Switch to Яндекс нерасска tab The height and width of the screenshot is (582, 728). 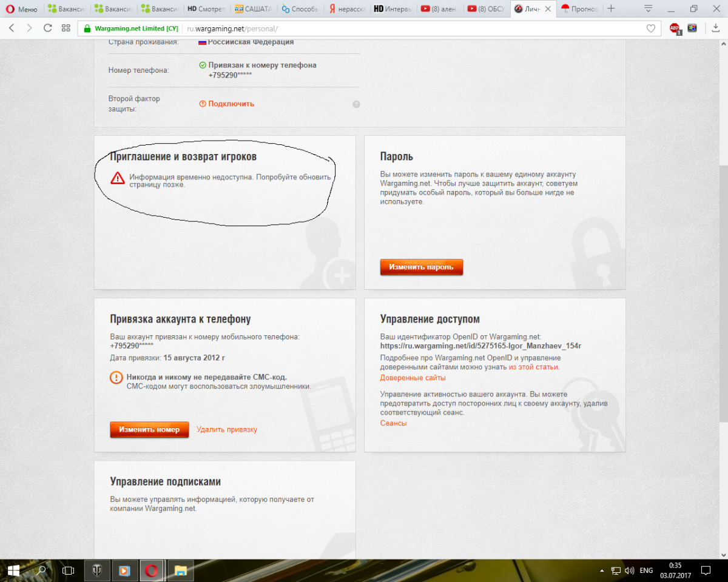point(346,9)
